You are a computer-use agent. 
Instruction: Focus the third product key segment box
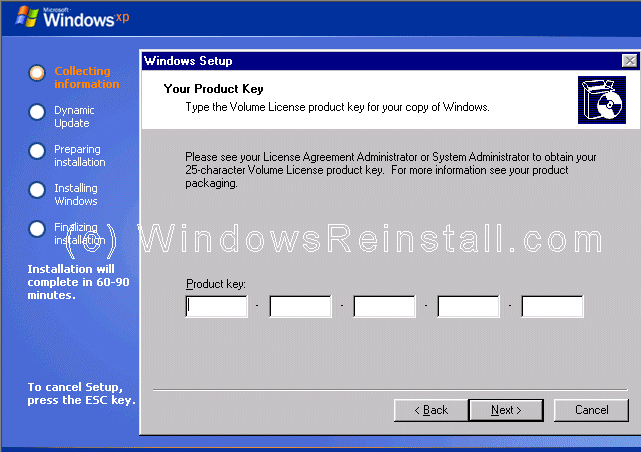384,307
